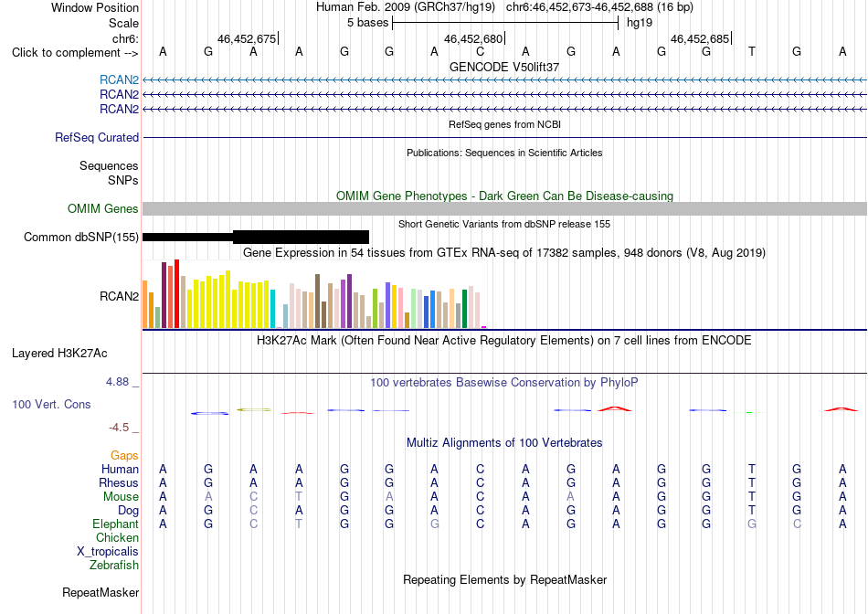The height and width of the screenshot is (614, 868).
Task: Click the 4.88 PhyloP upper scale value
Action: (117, 382)
